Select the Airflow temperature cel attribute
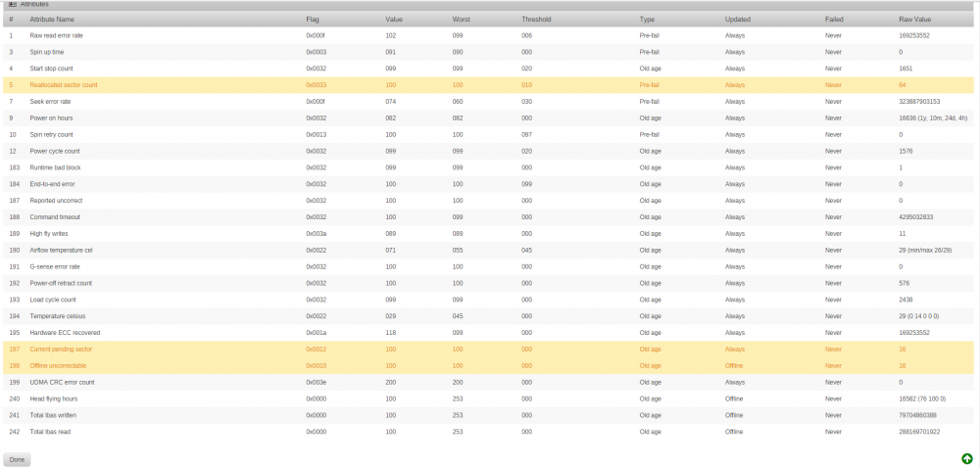Screen dimensions: 980x468 (61, 251)
